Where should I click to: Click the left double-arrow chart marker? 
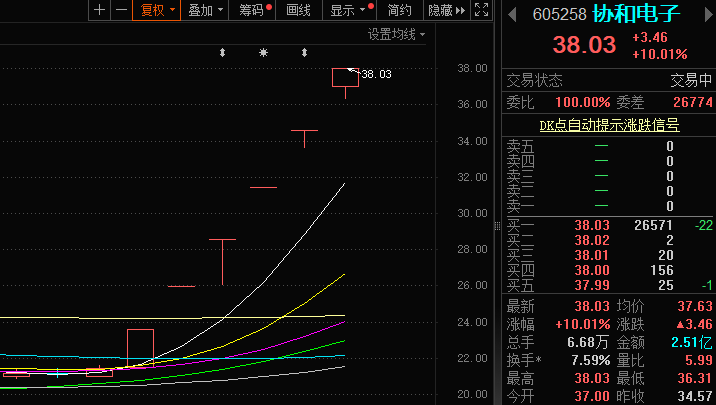(x=223, y=52)
